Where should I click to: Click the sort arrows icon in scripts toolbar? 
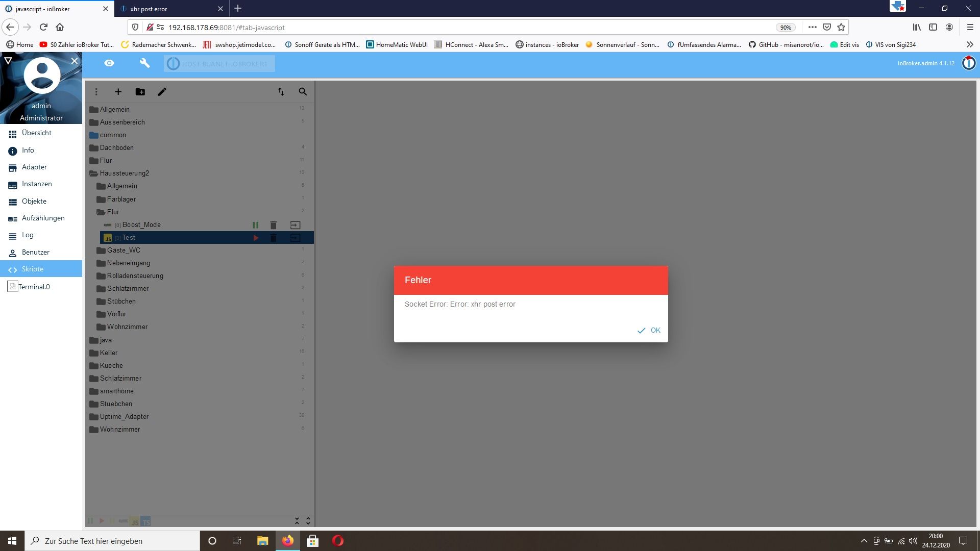click(x=281, y=92)
